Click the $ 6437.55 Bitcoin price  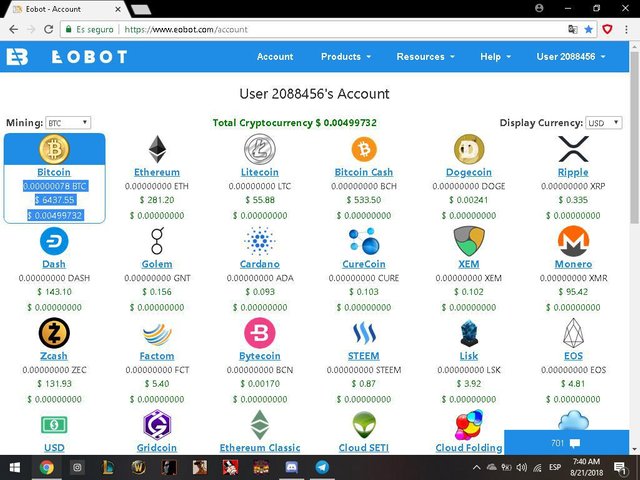point(56,200)
